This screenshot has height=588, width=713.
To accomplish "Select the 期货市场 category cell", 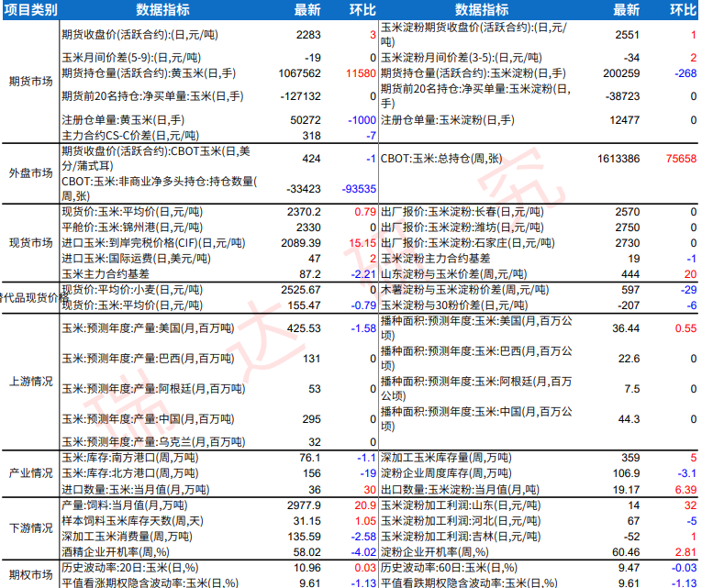I will click(x=31, y=82).
